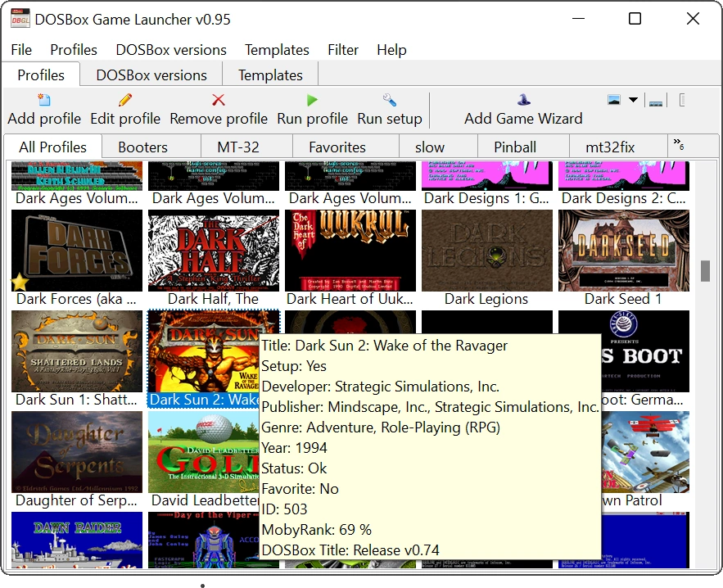
Task: Select the Dark Seed 1 thumbnail
Action: (x=624, y=251)
